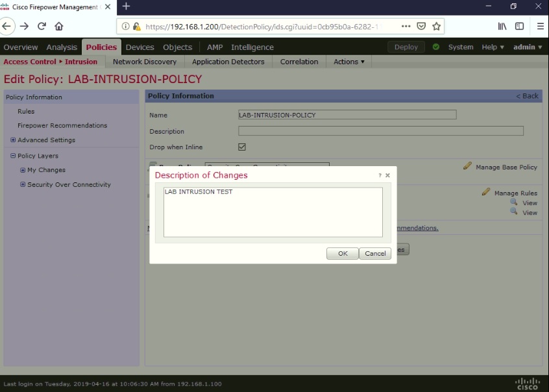The image size is (549, 392).
Task: Uncheck the Drop when Inline checkbox
Action: point(241,147)
